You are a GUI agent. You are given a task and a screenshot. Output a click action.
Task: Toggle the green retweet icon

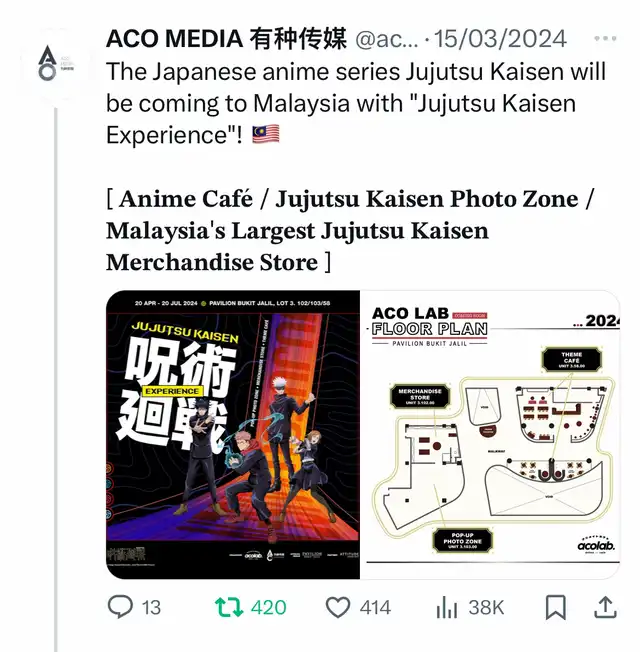coord(229,607)
